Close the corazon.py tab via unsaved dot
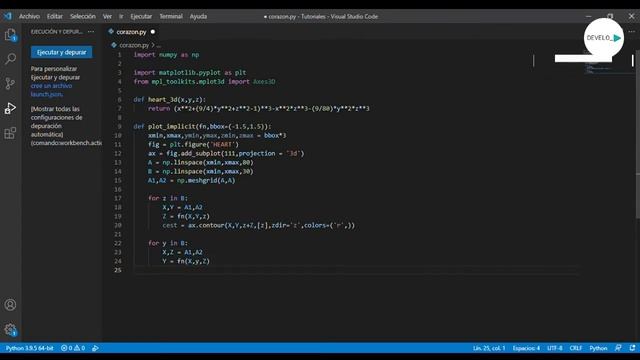Viewport: 640px width, 360px height. coord(153,32)
